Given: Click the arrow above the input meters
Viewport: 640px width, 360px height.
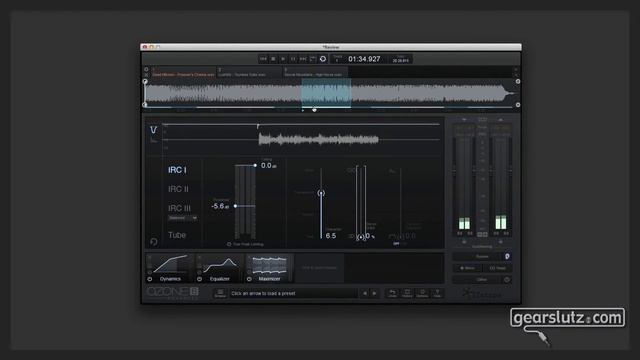Looking at the screenshot, I should pos(464,120).
